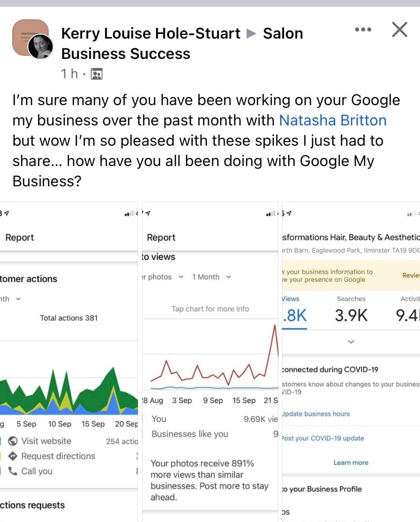This screenshot has width=420, height=522.
Task: Click Post your COVID-19 update link
Action: 323,438
